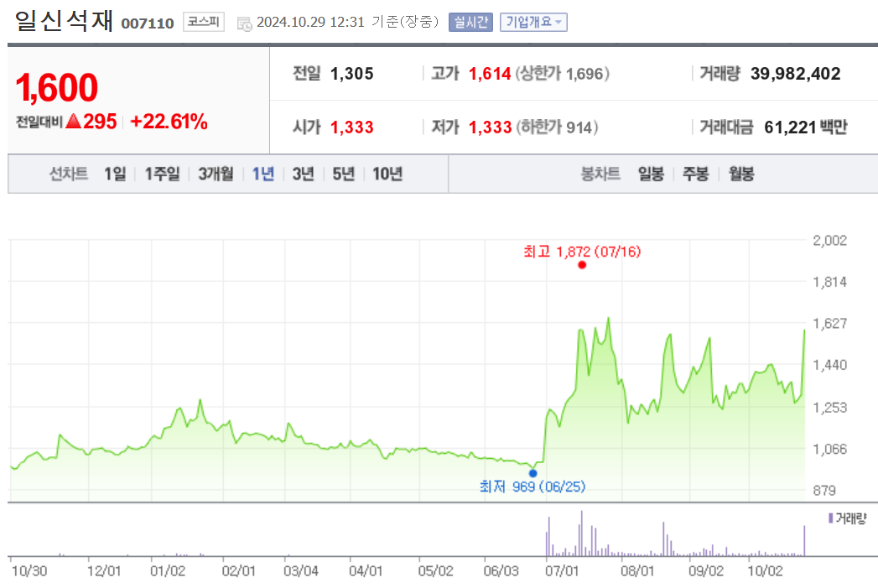The width and height of the screenshot is (878, 588).
Task: Click the 2,002 price axis label
Action: (830, 241)
